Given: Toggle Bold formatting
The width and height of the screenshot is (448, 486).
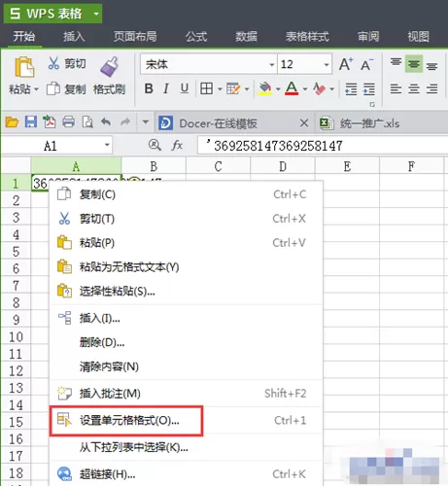Looking at the screenshot, I should (149, 88).
